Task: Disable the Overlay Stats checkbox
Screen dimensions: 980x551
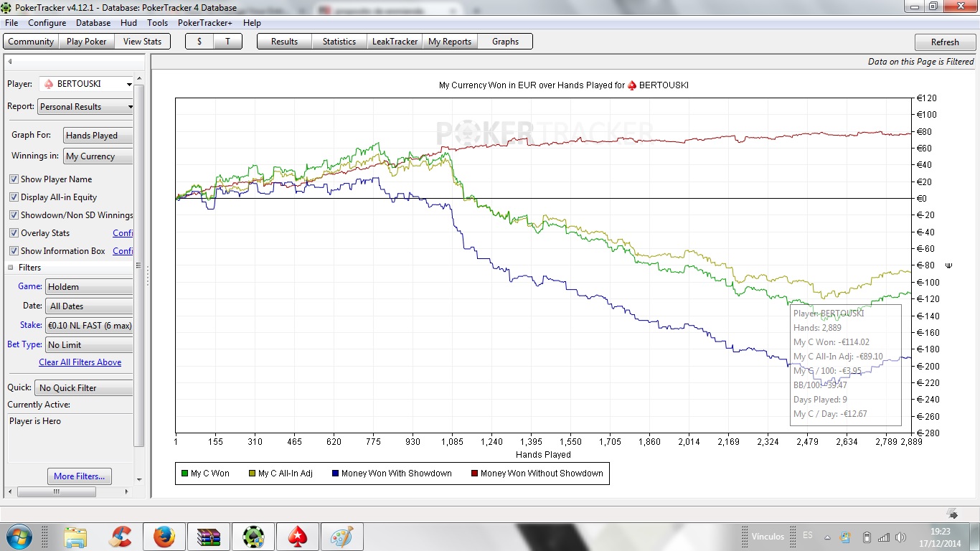Action: (x=14, y=233)
